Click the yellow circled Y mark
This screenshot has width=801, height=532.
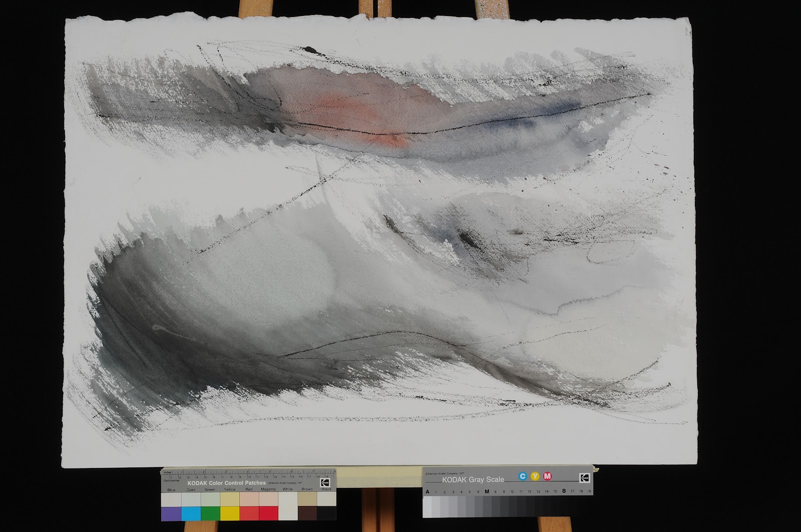tap(535, 476)
